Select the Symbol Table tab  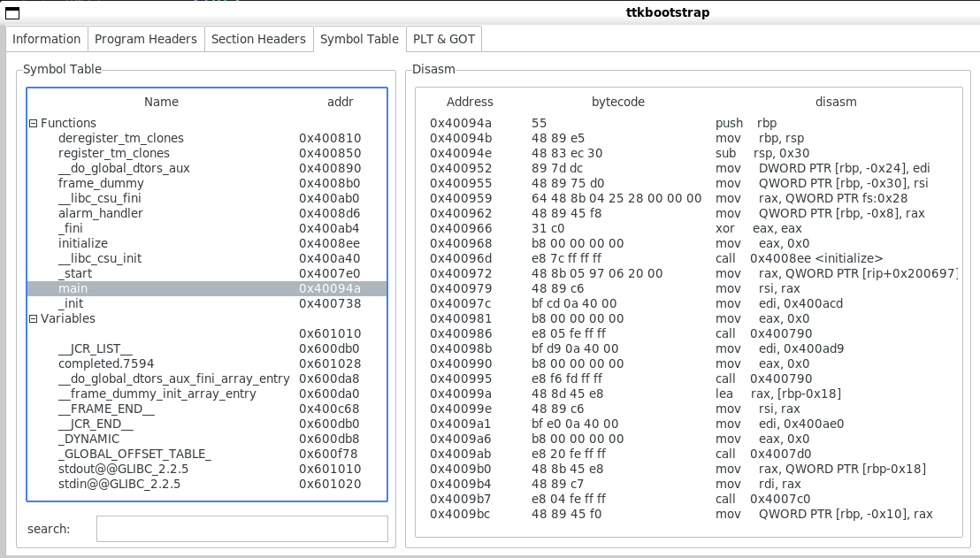point(359,39)
